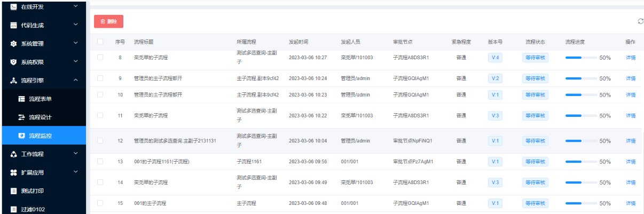Click the red 删除 button
The height and width of the screenshot is (214, 644).
[108, 21]
